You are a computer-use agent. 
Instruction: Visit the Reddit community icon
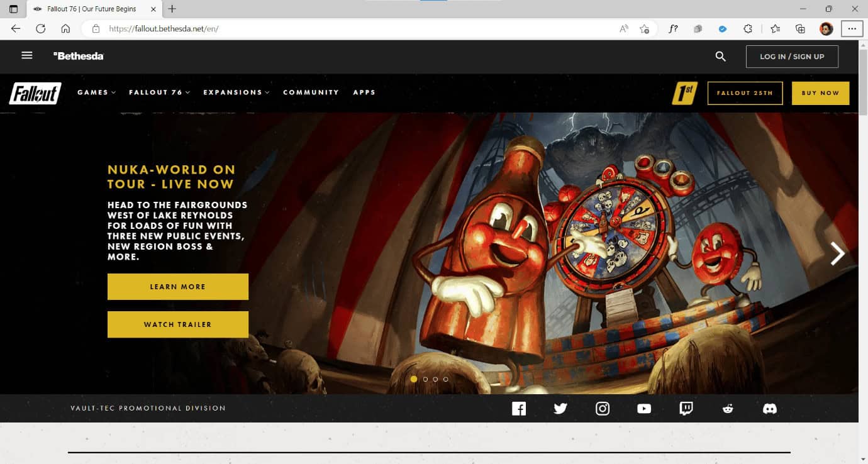728,409
